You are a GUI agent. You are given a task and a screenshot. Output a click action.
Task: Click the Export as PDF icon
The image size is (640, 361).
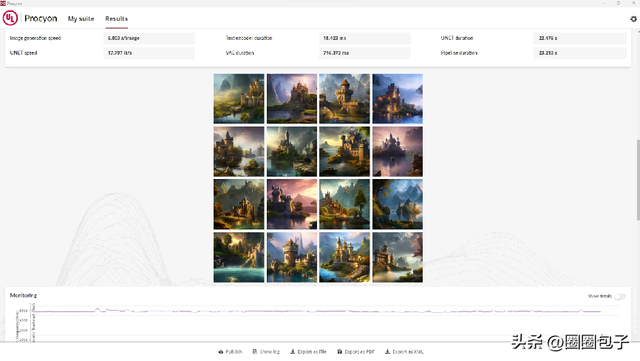(x=340, y=352)
